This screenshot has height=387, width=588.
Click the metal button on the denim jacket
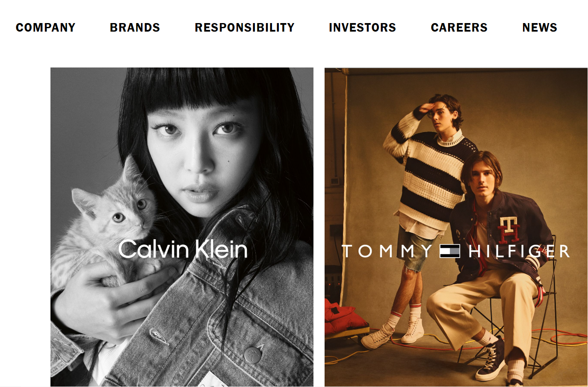tap(253, 355)
